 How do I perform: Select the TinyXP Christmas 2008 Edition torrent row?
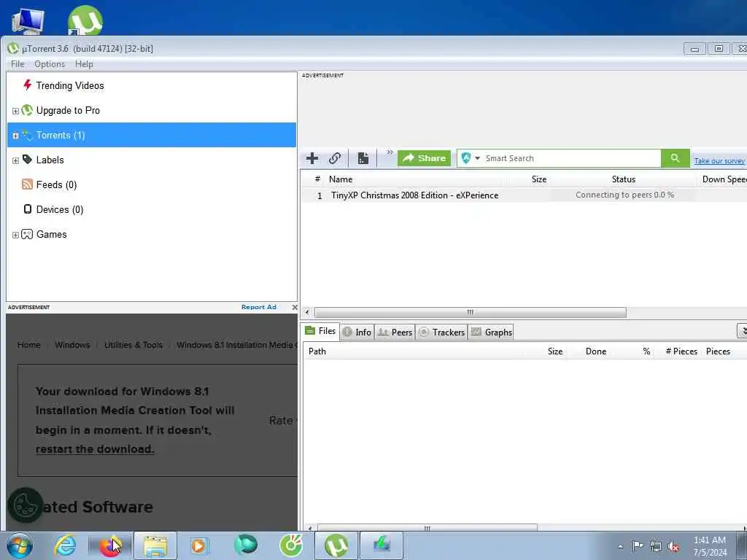click(x=524, y=195)
